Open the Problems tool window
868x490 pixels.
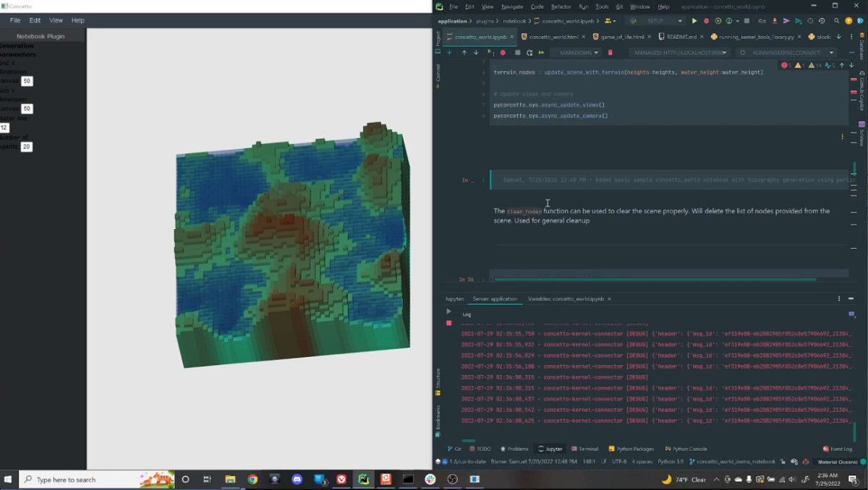coord(514,449)
